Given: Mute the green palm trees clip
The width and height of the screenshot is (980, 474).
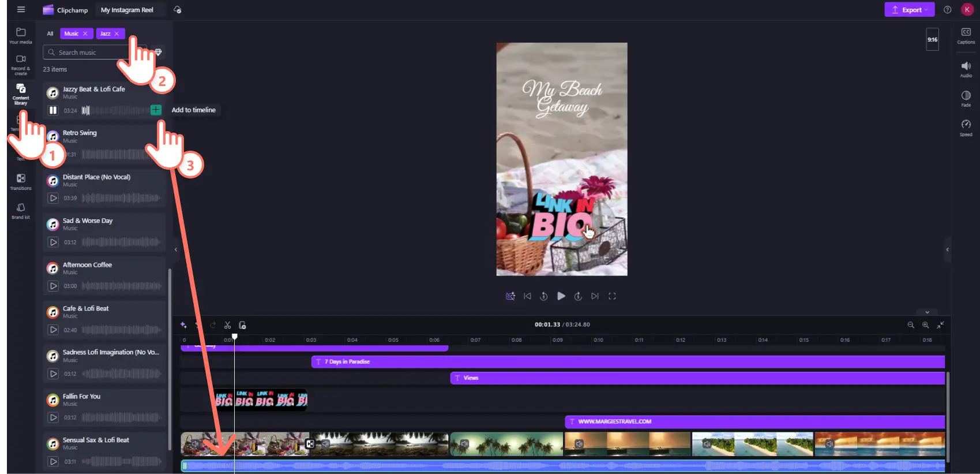Looking at the screenshot, I should [464, 444].
